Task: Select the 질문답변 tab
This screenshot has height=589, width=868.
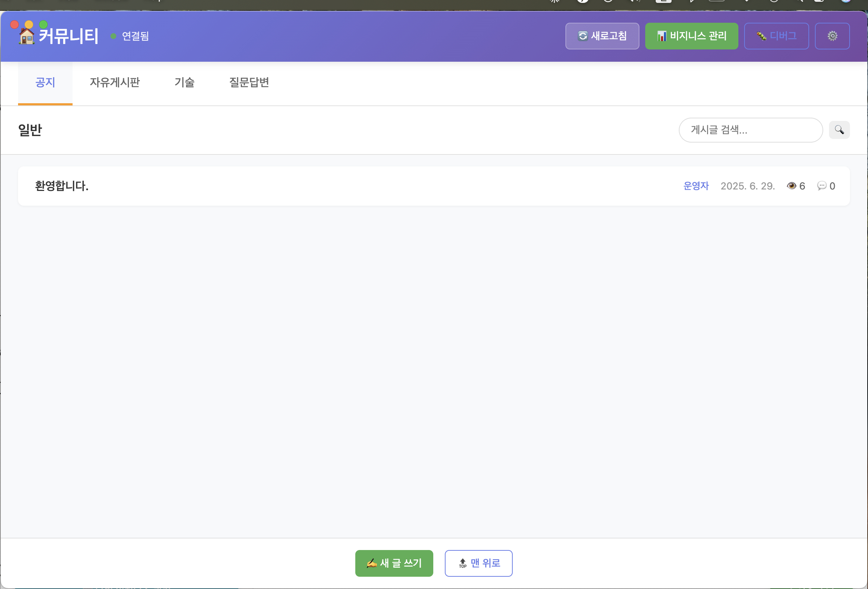Action: coord(249,83)
